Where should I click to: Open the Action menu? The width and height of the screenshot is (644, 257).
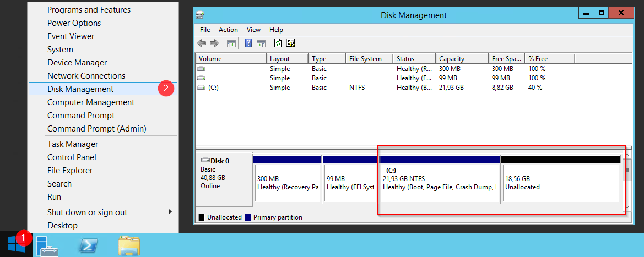(228, 30)
